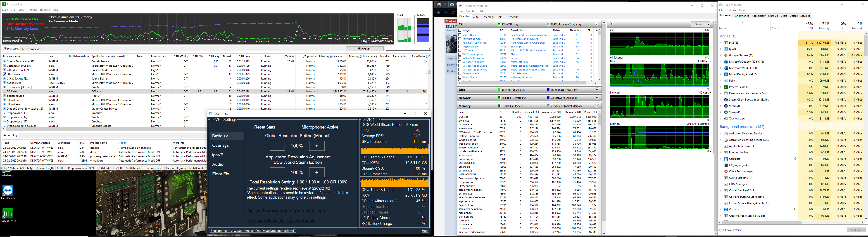The width and height of the screenshot is (868, 237).
Task: Check the Passthrough.exe checkbox in Resource Monitor
Action: 460,39
